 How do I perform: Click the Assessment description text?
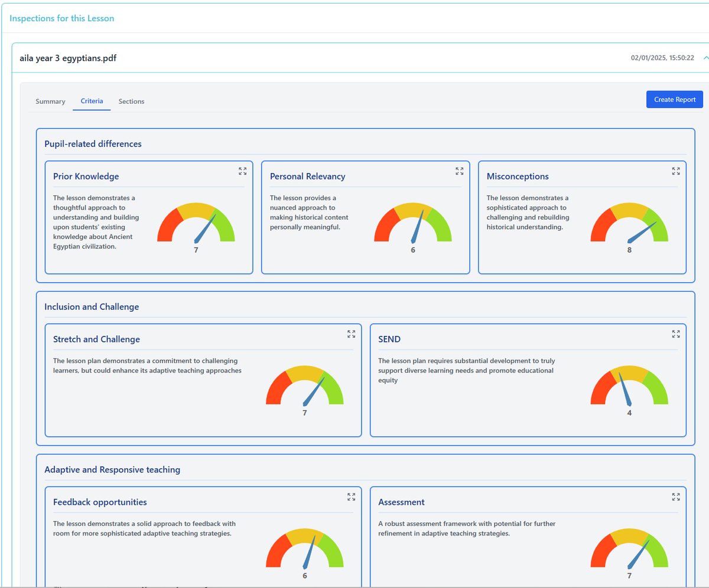(x=467, y=528)
